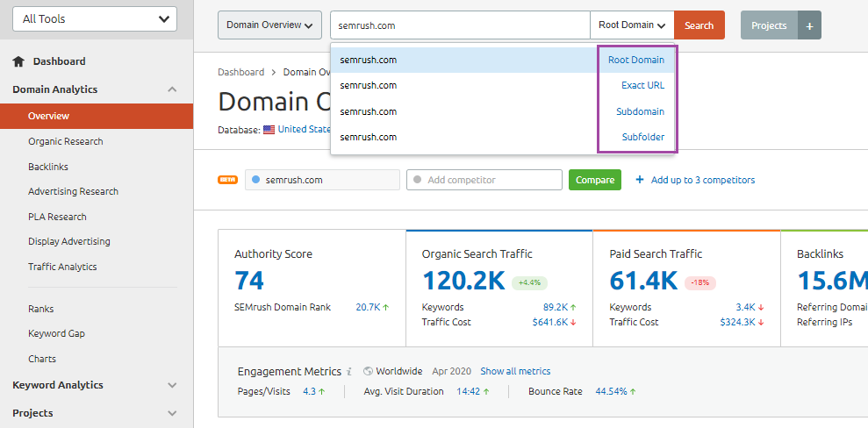
Task: Select Exact URL from the suggestions
Action: (642, 85)
